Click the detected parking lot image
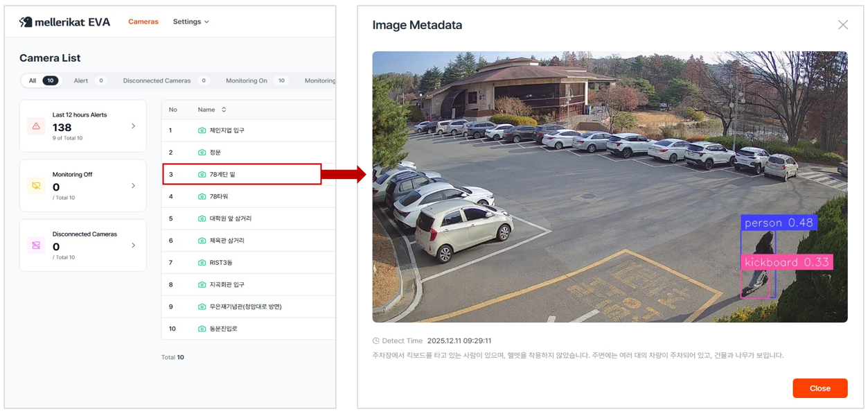Image resolution: width=868 pixels, height=414 pixels. pyautogui.click(x=609, y=187)
